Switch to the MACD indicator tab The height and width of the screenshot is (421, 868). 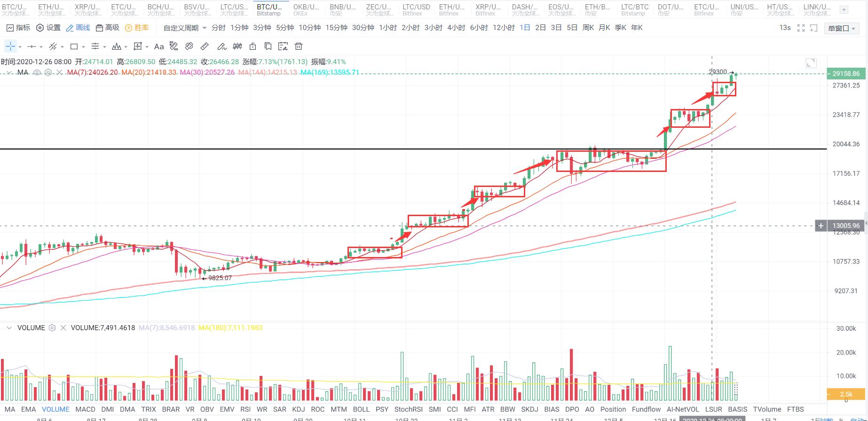pos(85,409)
